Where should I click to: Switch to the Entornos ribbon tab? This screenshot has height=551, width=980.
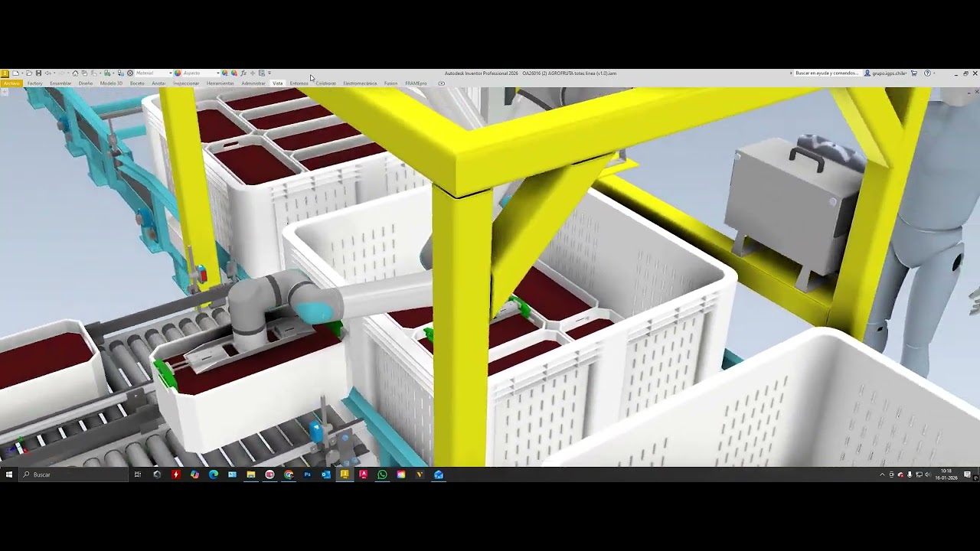pos(299,83)
